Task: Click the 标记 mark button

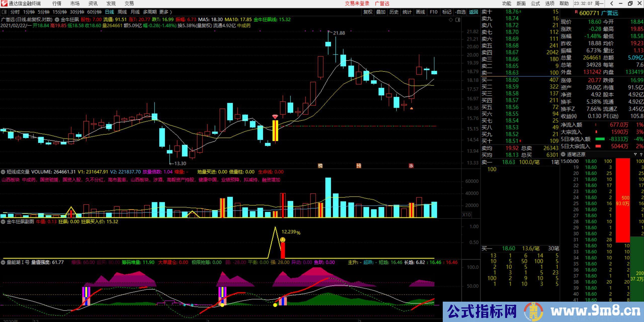Action: click(x=447, y=12)
